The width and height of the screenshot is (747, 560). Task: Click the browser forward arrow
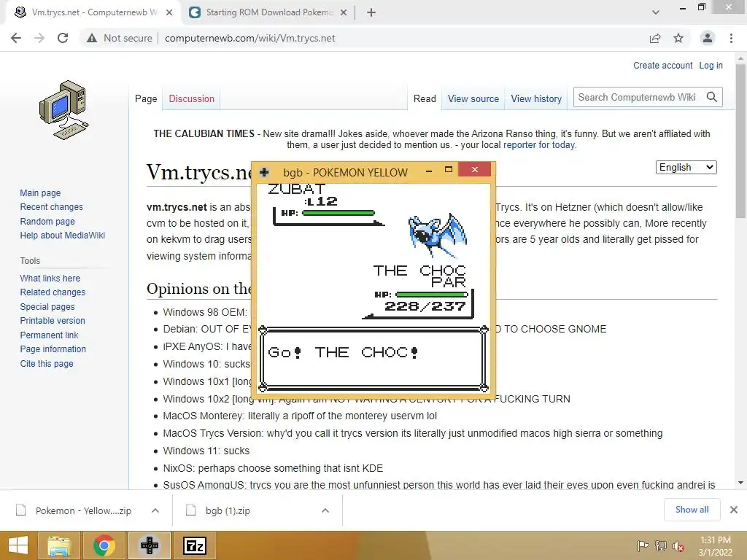coord(39,38)
